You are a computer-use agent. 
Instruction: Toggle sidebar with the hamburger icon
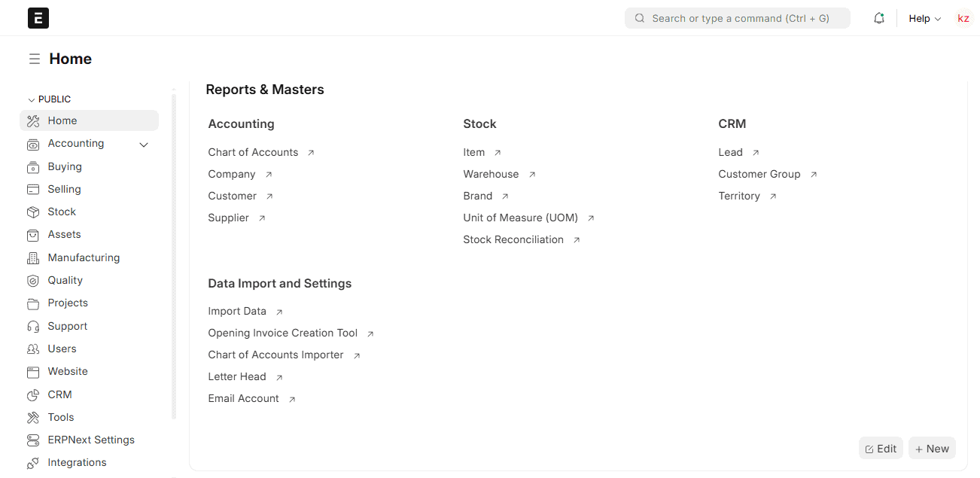pos(35,59)
